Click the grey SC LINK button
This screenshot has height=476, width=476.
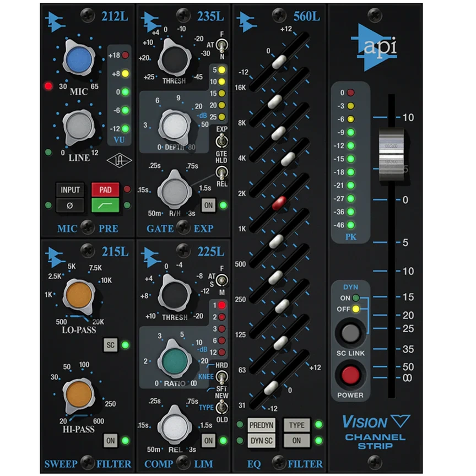tap(350, 333)
